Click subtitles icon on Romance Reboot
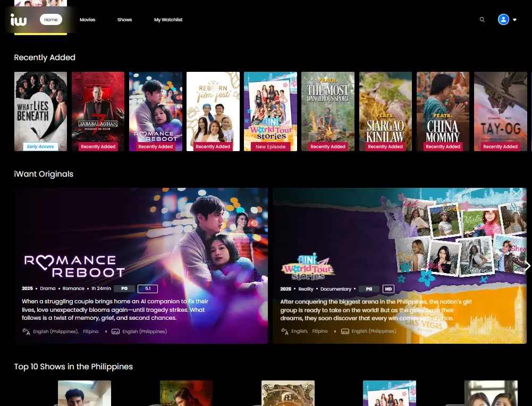Viewport: 532px width, 406px height. pos(115,332)
